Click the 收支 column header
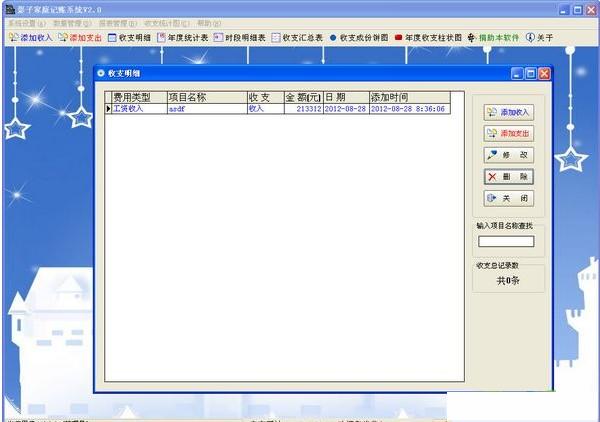The height and width of the screenshot is (422, 600). pos(266,97)
